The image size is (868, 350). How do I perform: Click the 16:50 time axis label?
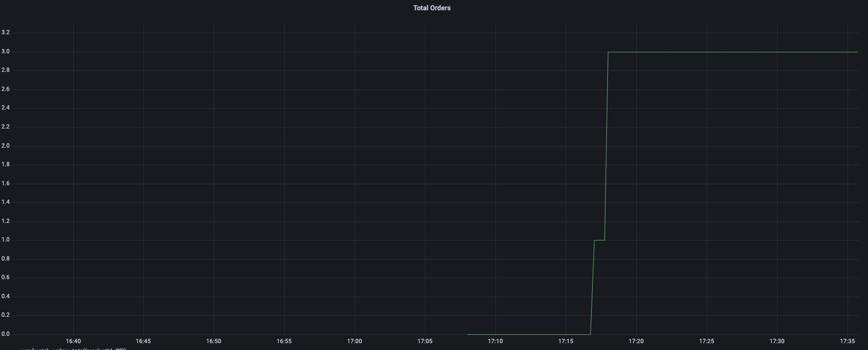click(x=214, y=341)
